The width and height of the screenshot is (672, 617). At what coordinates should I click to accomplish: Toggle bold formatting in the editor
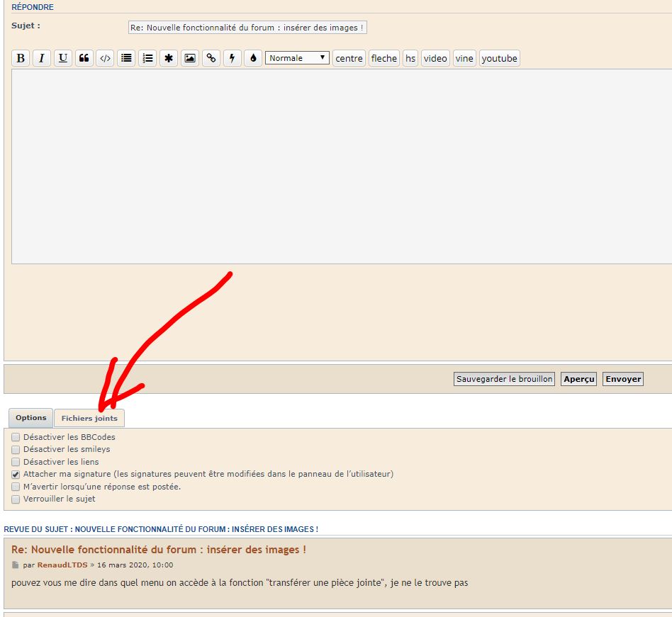21,58
